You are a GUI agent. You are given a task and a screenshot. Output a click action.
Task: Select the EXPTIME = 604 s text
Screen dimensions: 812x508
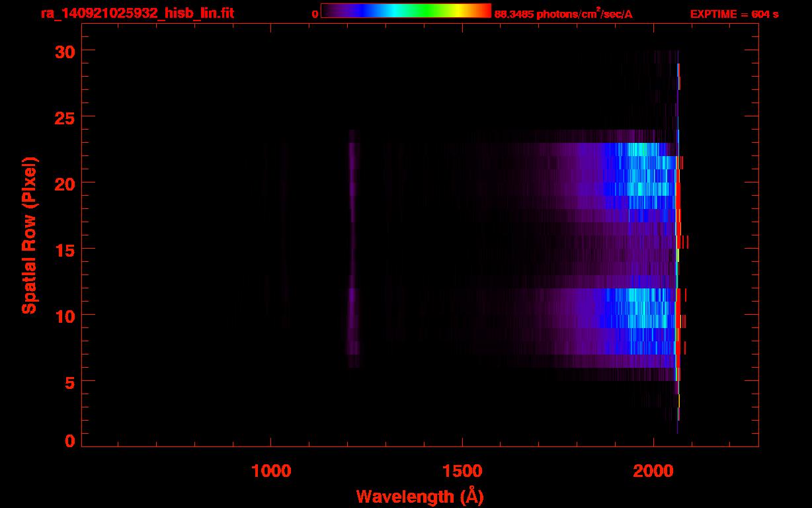734,14
